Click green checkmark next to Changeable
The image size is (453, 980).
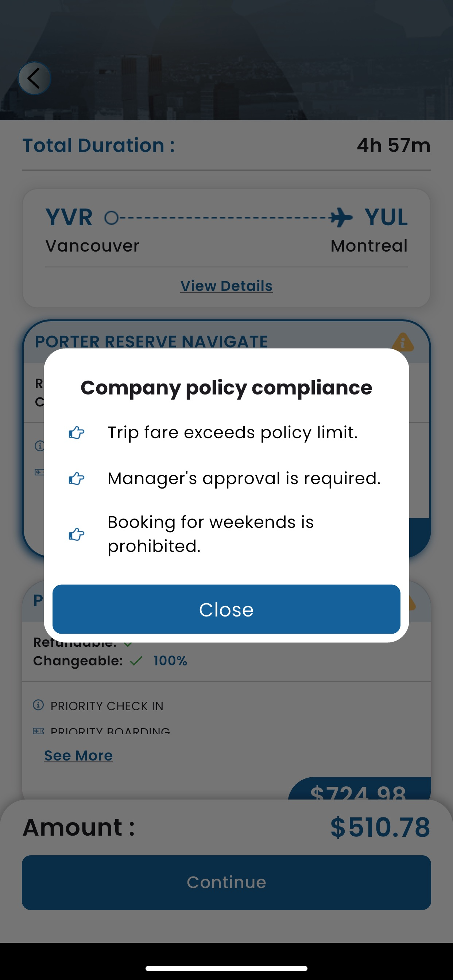pos(136,661)
